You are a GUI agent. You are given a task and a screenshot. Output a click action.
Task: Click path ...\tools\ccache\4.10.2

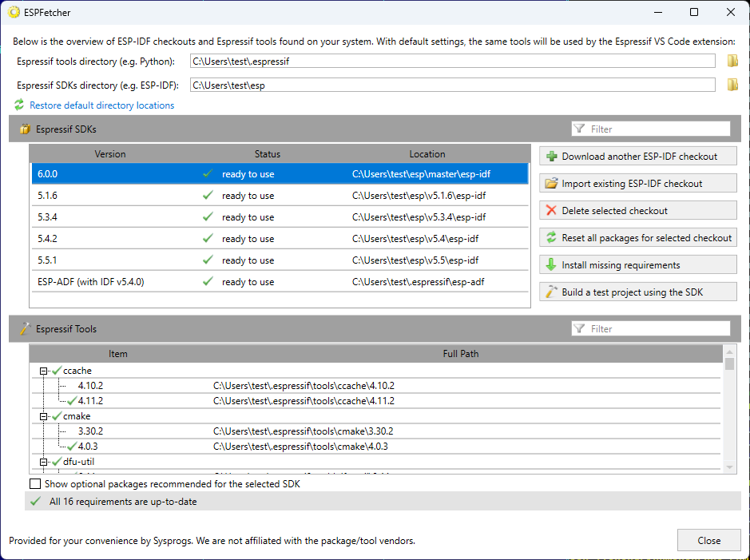(304, 385)
